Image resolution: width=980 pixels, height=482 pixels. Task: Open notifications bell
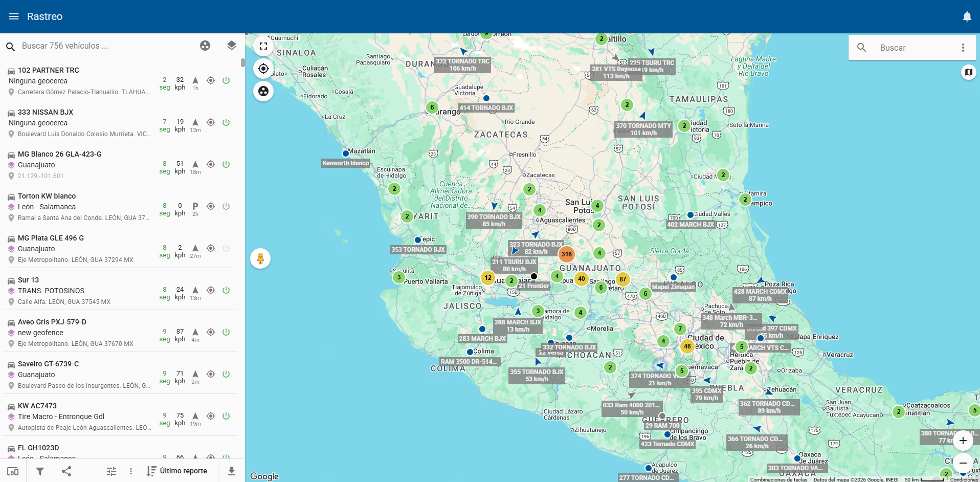(x=967, y=16)
